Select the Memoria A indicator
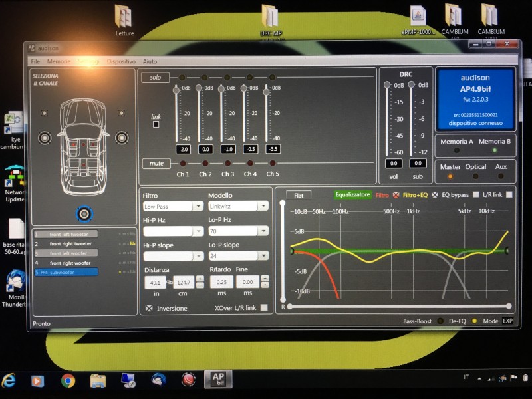This screenshot has height=399, width=532. [x=457, y=150]
